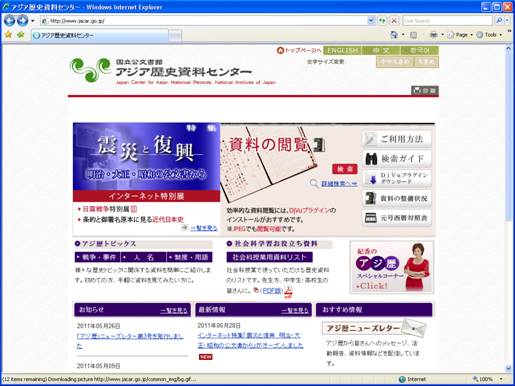
Task: Open 条約と御署名原本に見る近代日本史 link
Action: [133, 219]
